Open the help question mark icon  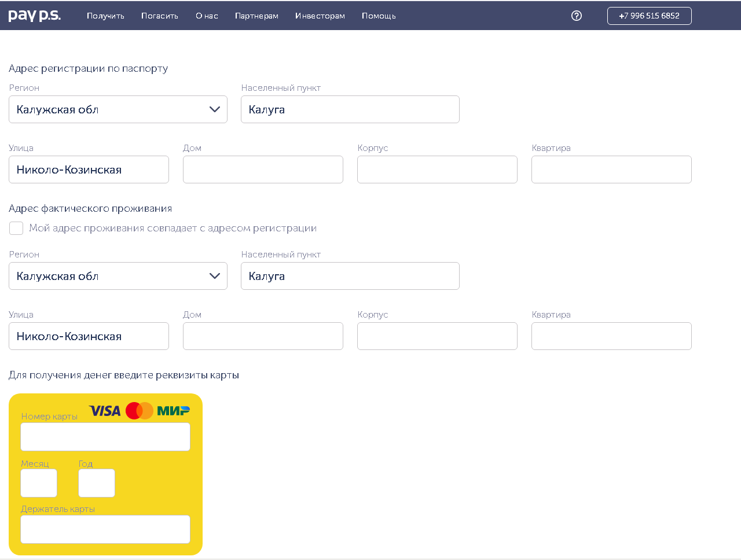[576, 16]
